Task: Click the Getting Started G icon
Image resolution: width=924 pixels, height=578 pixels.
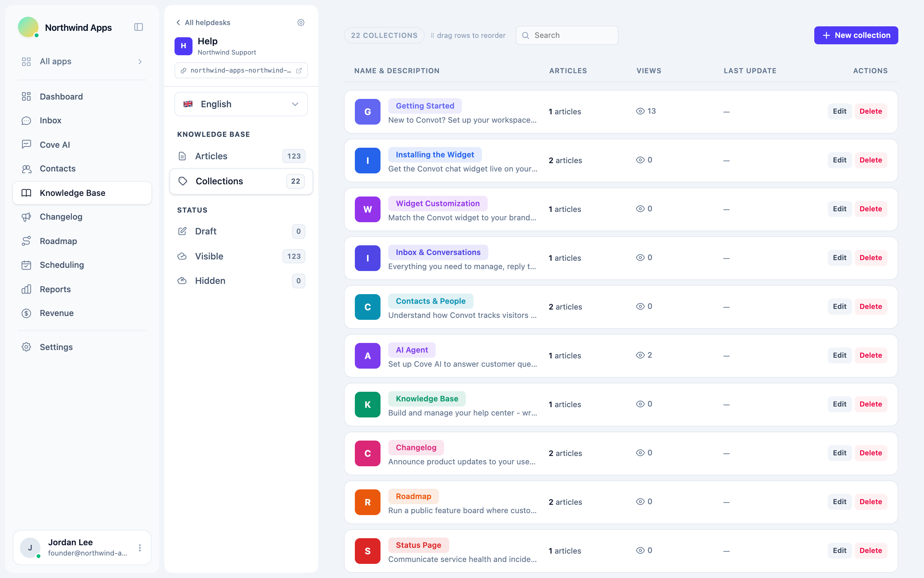Action: 367,112
